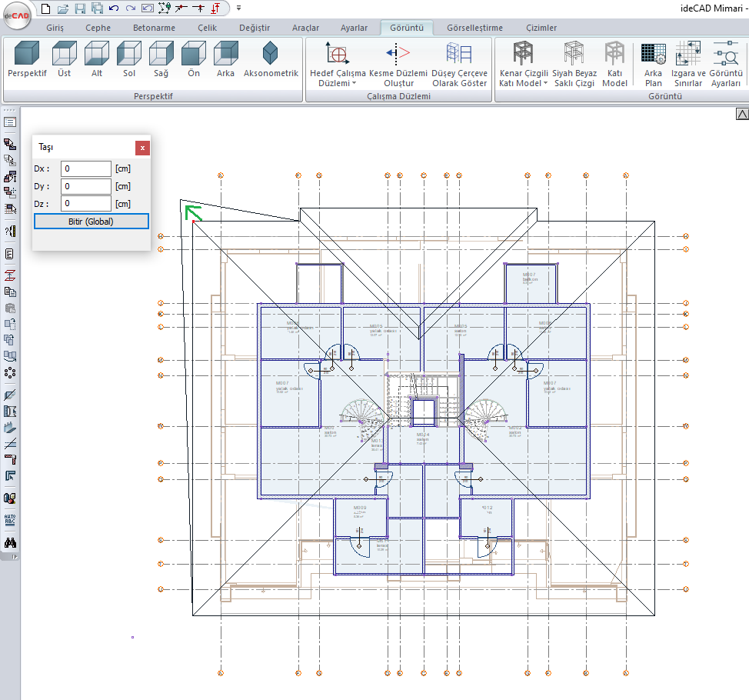Viewport: 749px width, 700px height.
Task: Switch to the Görselleştirme tab
Action: [474, 28]
